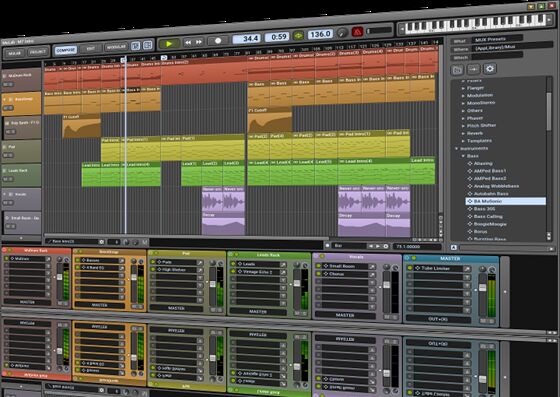Switch to the EDIT tab
Viewport: 560px width, 397px height.
(x=91, y=49)
